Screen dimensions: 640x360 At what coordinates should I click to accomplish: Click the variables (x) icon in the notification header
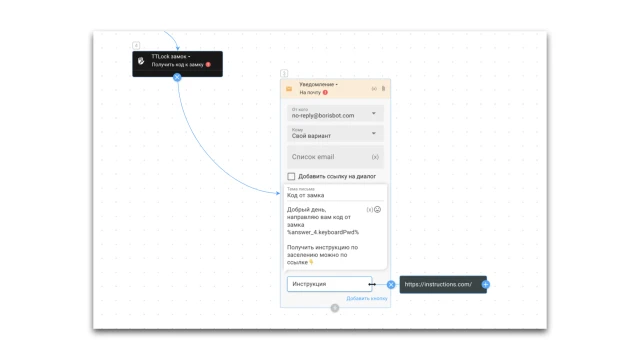click(374, 89)
